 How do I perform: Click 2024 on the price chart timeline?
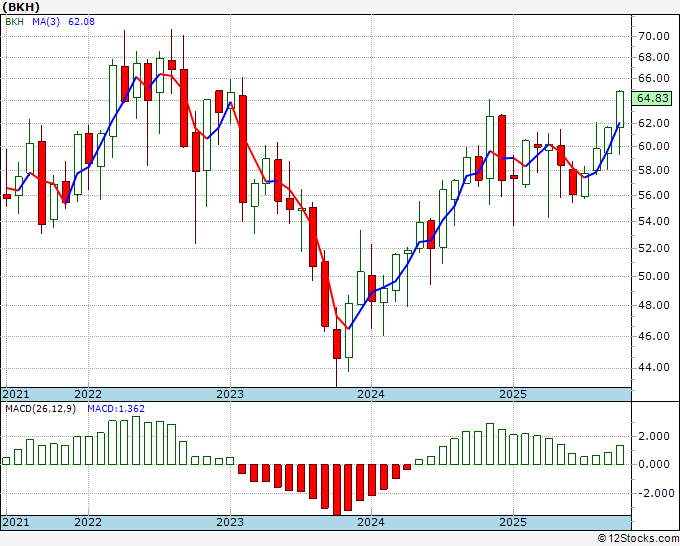pyautogui.click(x=371, y=394)
